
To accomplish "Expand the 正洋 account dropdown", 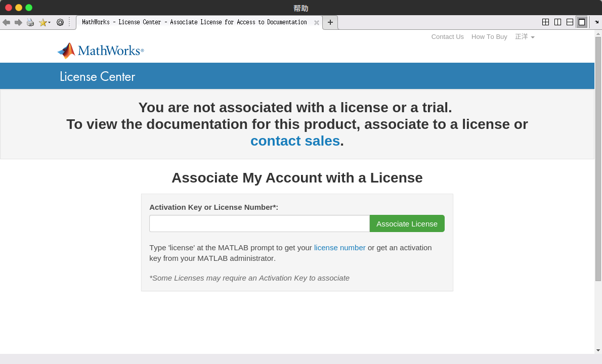I will (525, 37).
